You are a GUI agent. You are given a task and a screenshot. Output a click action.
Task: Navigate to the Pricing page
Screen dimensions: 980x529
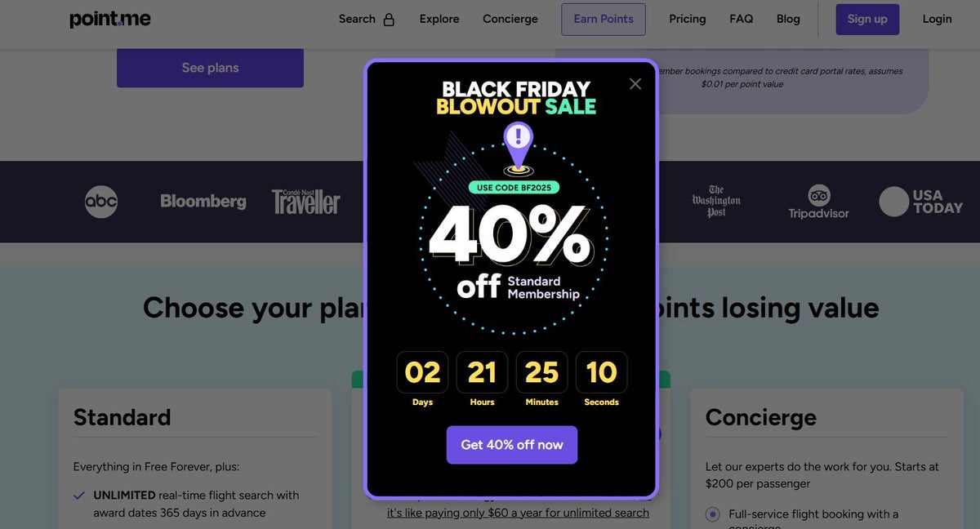tap(687, 18)
